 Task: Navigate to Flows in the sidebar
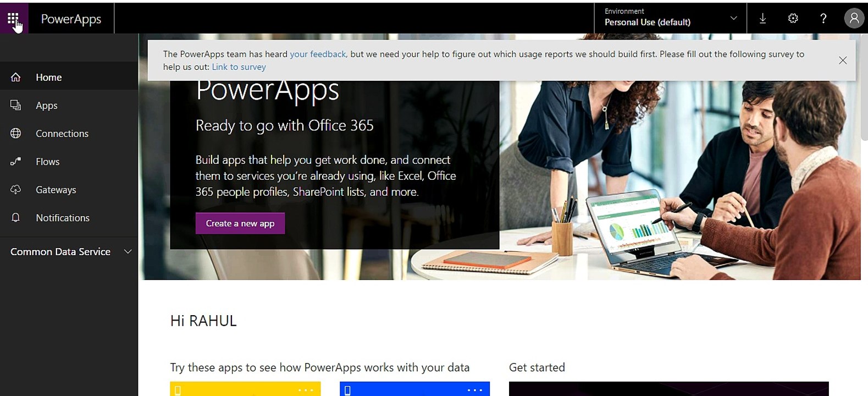tap(69, 161)
